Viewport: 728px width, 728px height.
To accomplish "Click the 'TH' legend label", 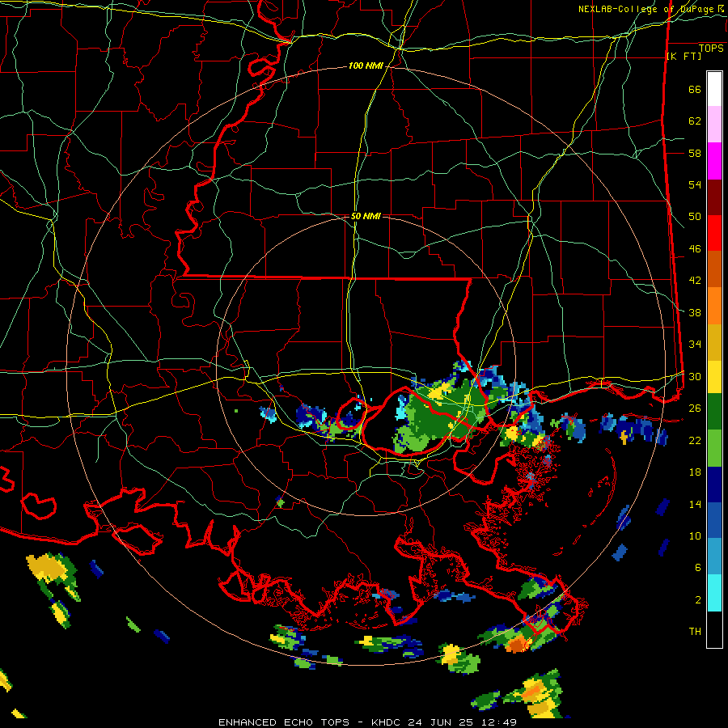I will (x=695, y=632).
